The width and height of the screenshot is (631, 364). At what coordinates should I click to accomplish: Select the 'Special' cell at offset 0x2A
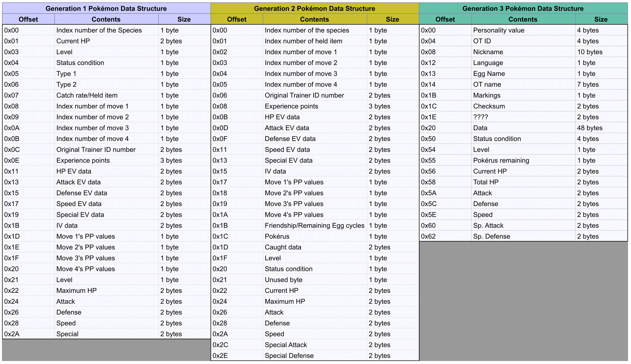point(106,334)
